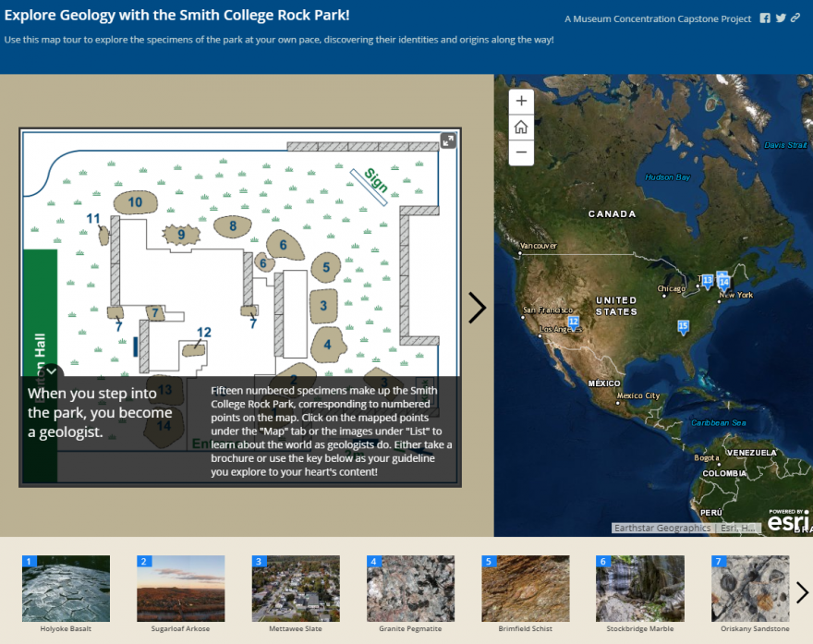Select map marker 14 near New York
813x644 pixels.
click(724, 283)
